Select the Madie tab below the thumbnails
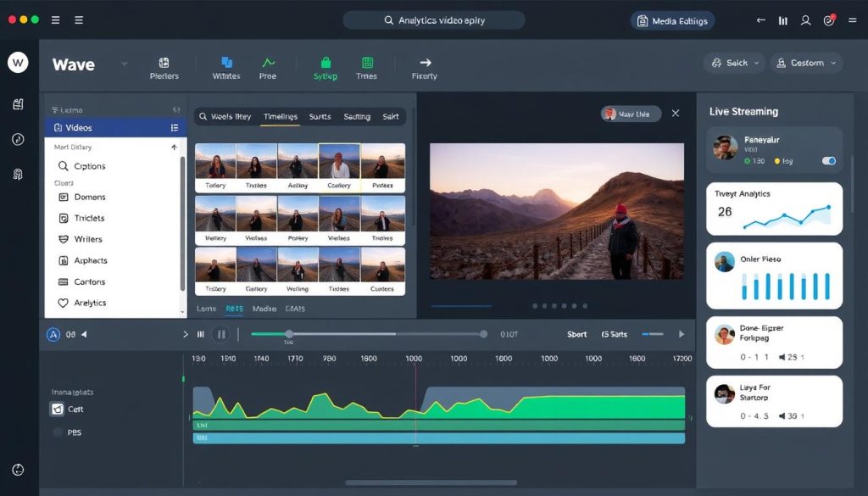 click(x=264, y=309)
